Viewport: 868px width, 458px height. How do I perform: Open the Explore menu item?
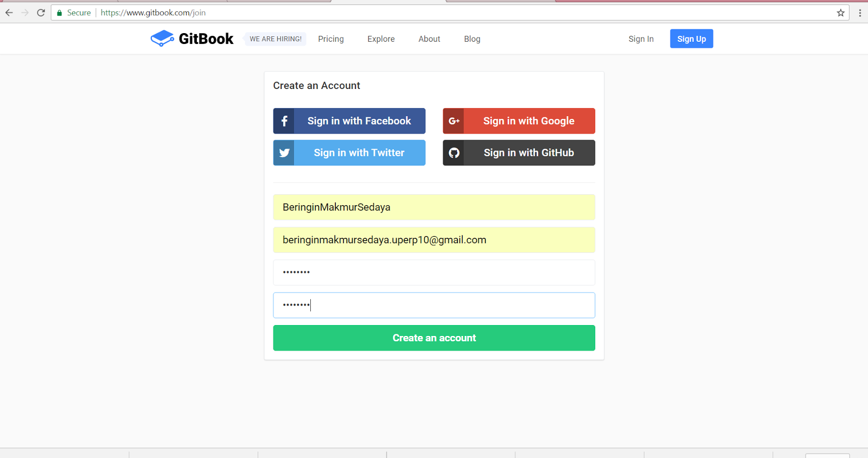pyautogui.click(x=381, y=39)
